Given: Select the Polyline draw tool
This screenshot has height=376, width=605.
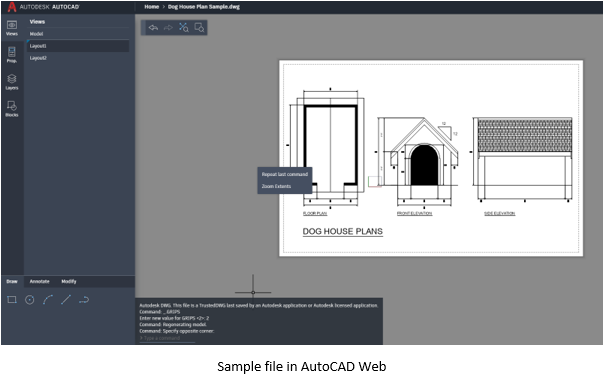Looking at the screenshot, I should click(84, 300).
